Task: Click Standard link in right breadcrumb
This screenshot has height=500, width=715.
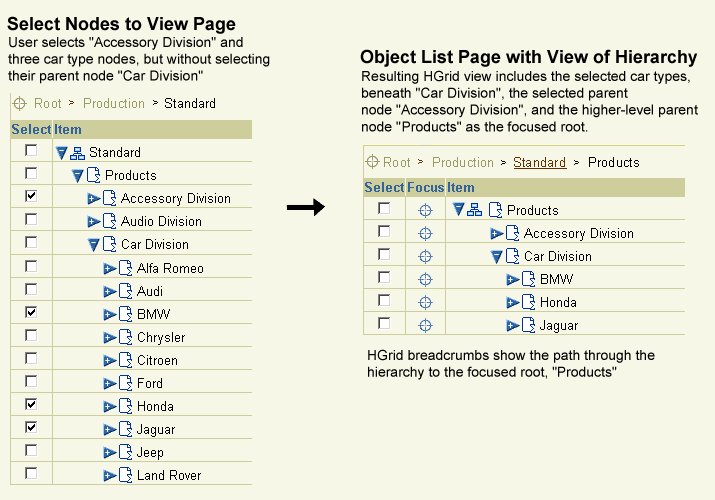Action: pos(539,162)
